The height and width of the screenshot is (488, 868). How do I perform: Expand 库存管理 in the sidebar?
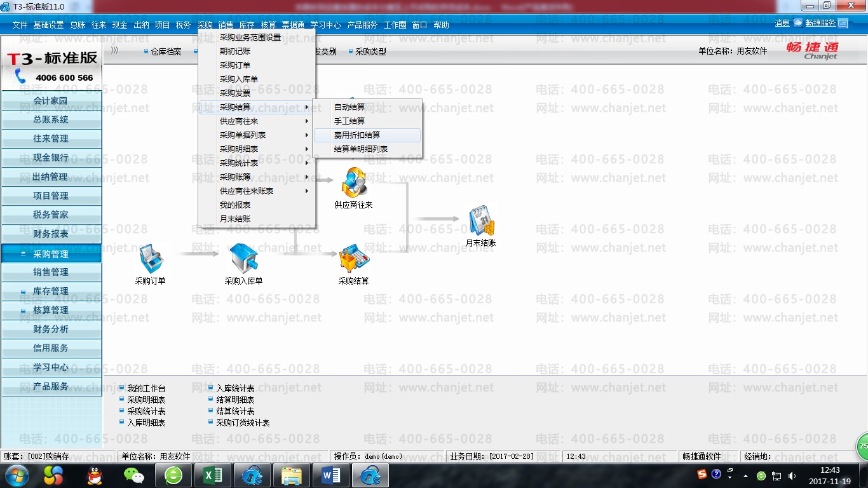click(x=51, y=291)
